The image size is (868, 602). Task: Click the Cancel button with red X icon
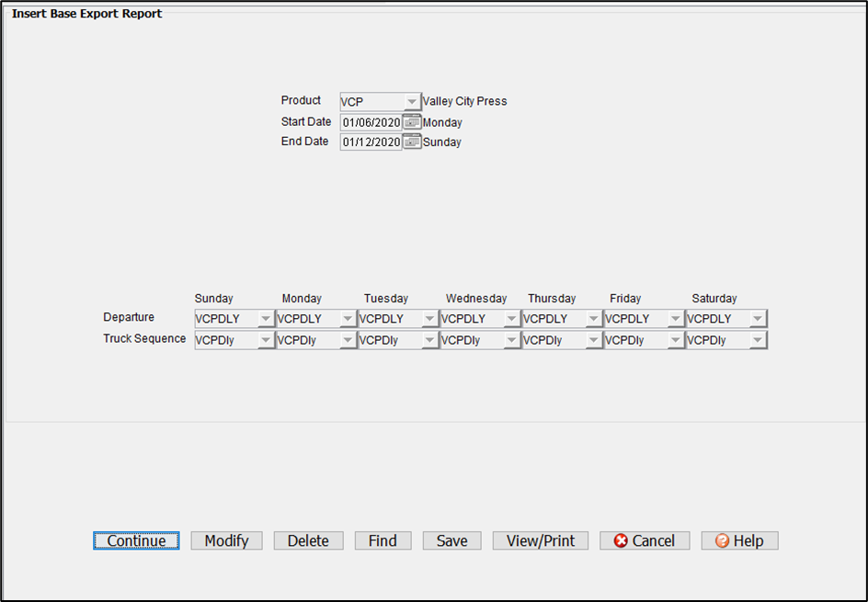(645, 540)
